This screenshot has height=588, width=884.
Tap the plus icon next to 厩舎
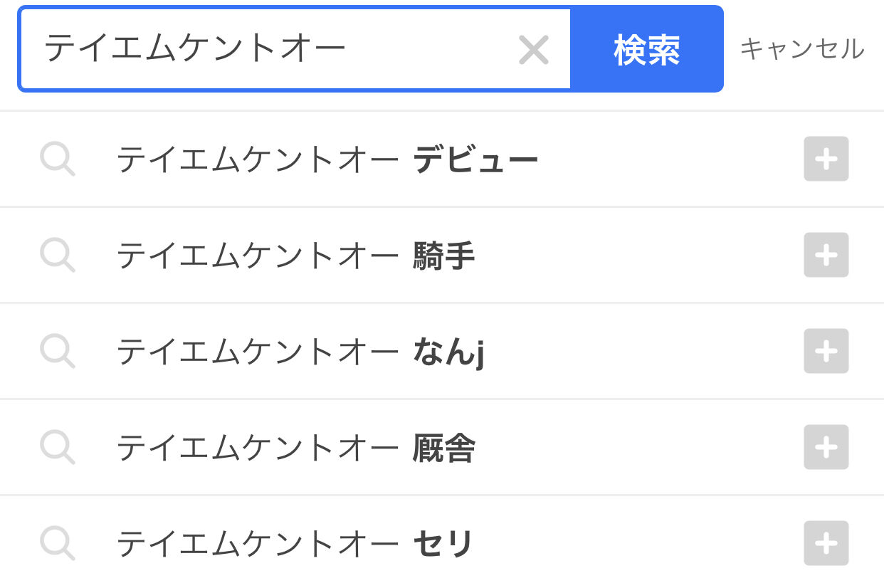pyautogui.click(x=826, y=447)
